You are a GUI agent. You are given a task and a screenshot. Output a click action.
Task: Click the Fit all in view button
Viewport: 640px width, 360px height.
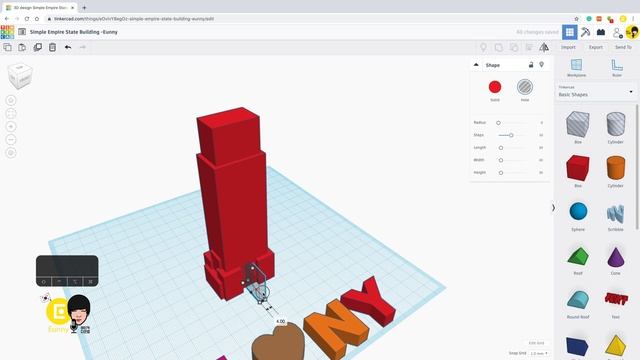pyautogui.click(x=11, y=113)
